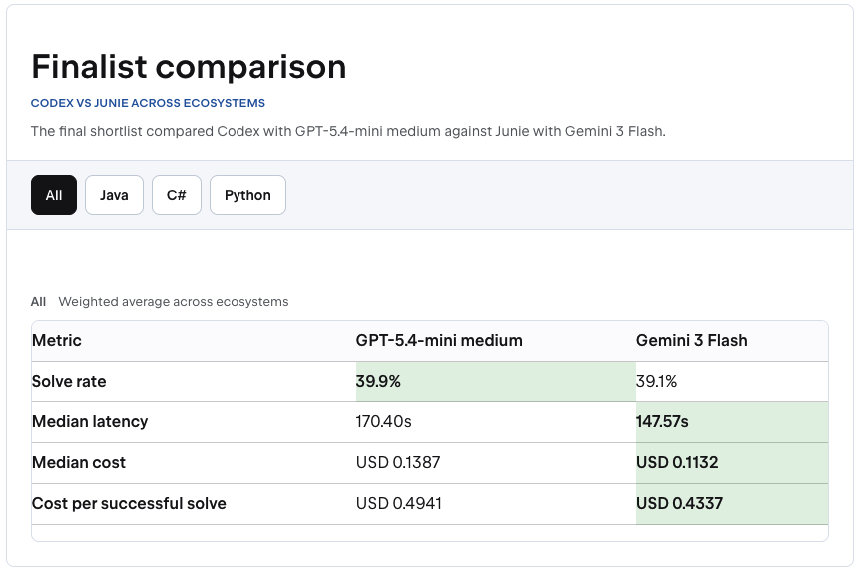Switch to the Python tab
Viewport: 863px width, 572px height.
click(x=248, y=195)
